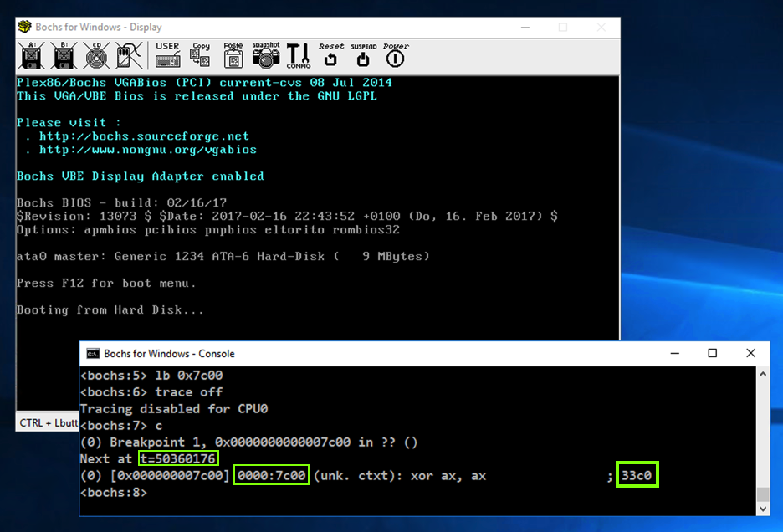Image resolution: width=783 pixels, height=532 pixels.
Task: Toggle floppy drive B: in Bochs toolbar
Action: (x=64, y=55)
